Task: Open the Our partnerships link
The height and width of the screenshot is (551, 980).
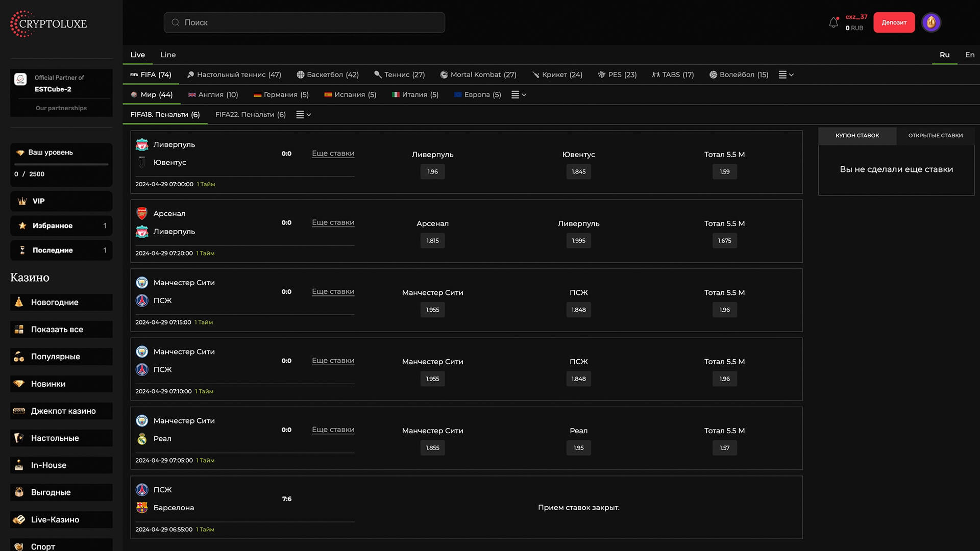Action: click(61, 108)
